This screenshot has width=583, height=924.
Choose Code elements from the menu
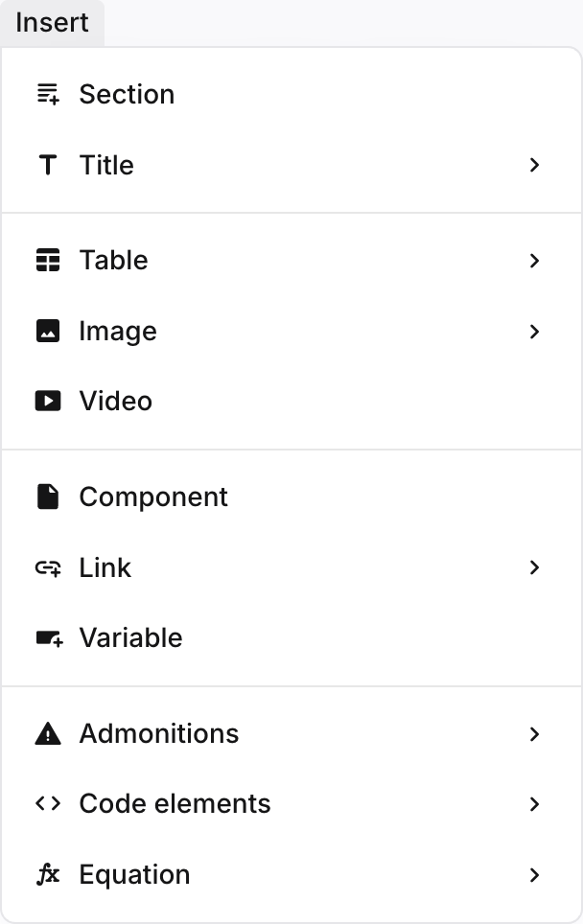(x=175, y=803)
